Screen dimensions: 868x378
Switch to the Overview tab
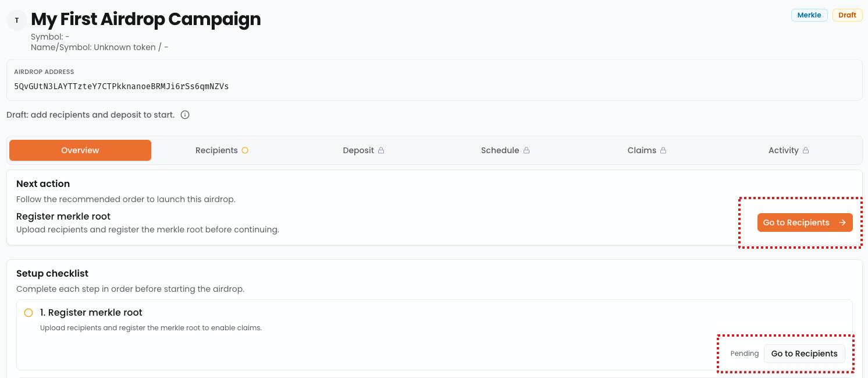pos(80,150)
